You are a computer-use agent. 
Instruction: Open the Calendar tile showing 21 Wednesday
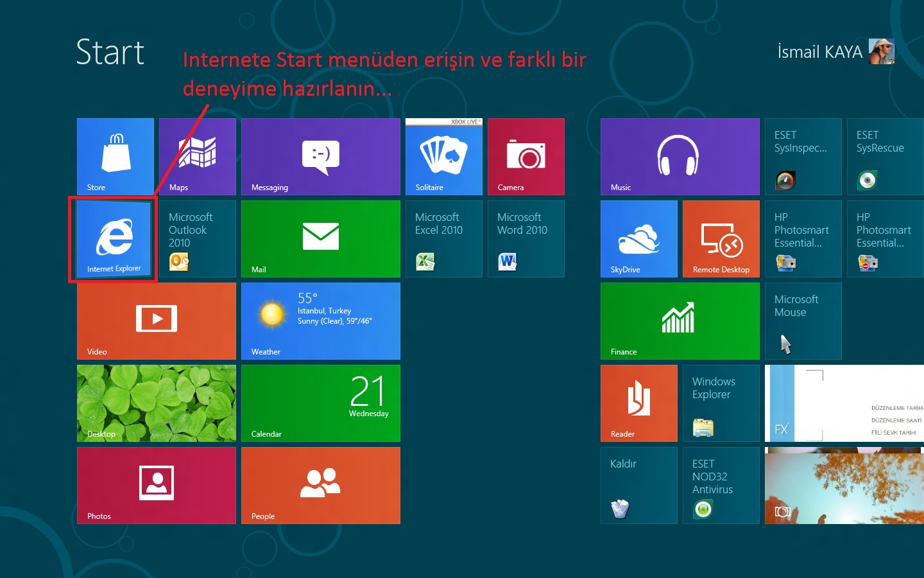coord(321,403)
